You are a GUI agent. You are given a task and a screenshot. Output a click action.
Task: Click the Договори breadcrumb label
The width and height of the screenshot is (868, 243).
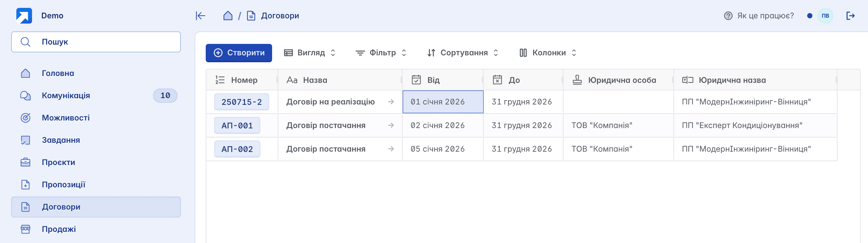pyautogui.click(x=280, y=15)
